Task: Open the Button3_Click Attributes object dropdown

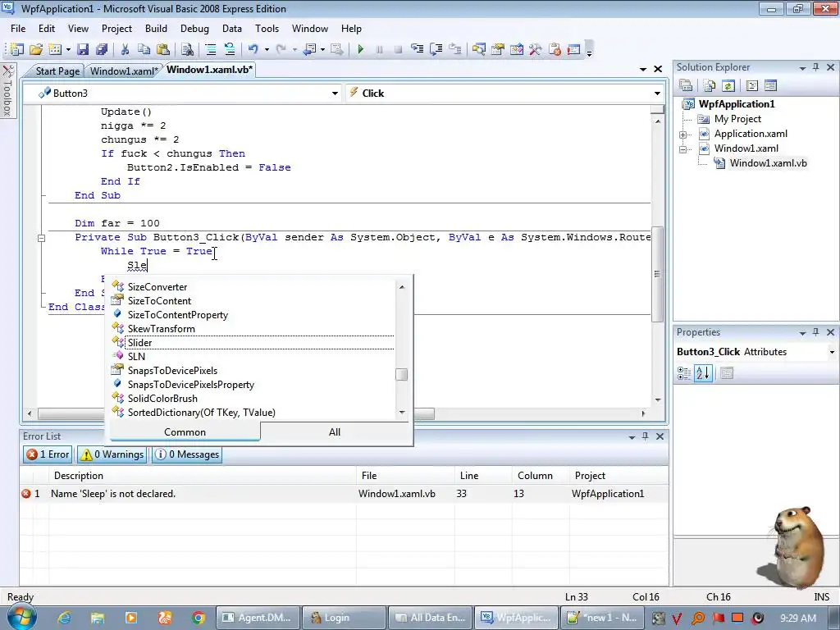Action: [832, 352]
